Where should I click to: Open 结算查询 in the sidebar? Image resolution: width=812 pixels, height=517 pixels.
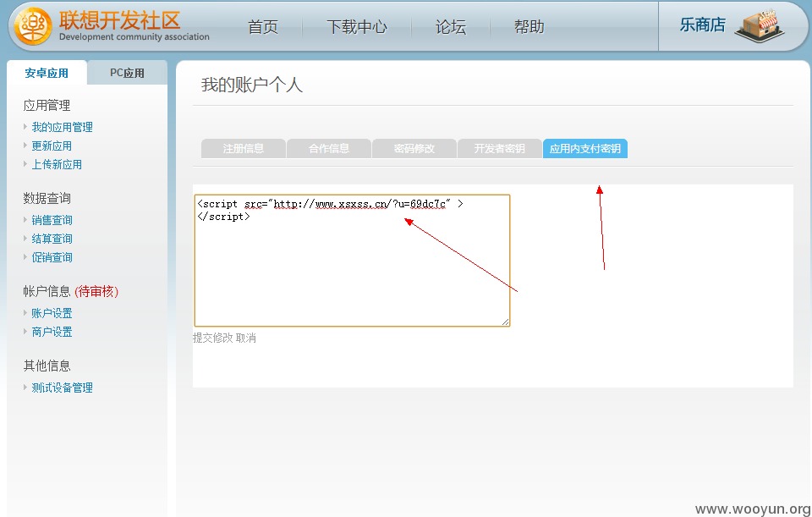52,239
